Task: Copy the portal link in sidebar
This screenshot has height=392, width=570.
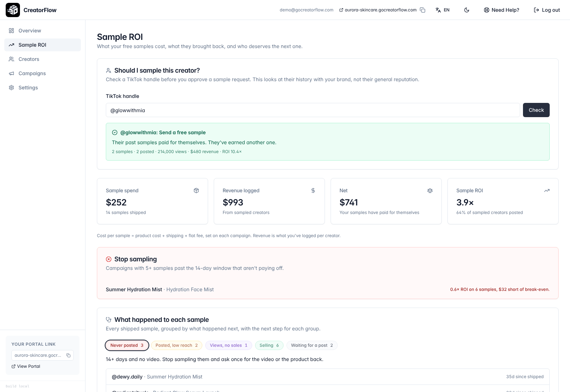Action: click(68, 355)
